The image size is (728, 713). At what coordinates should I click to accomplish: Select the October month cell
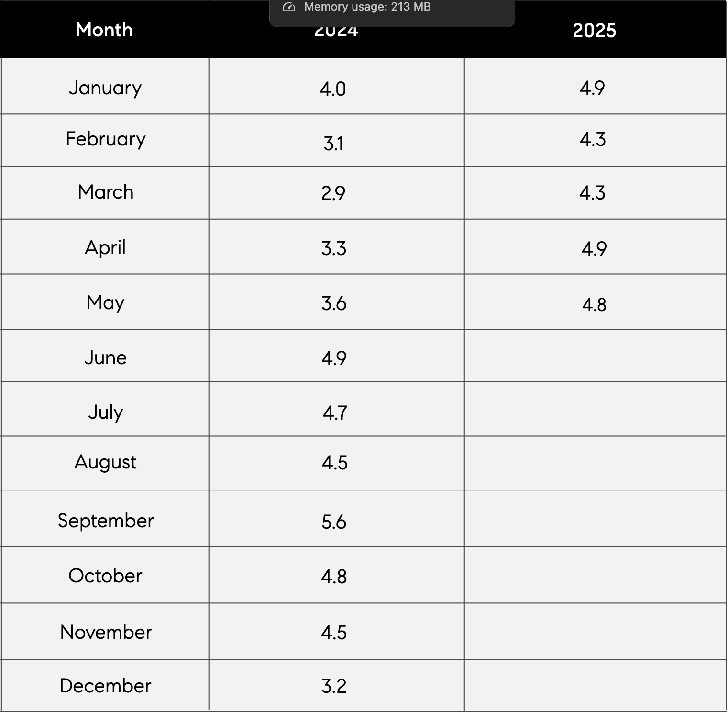pos(105,575)
